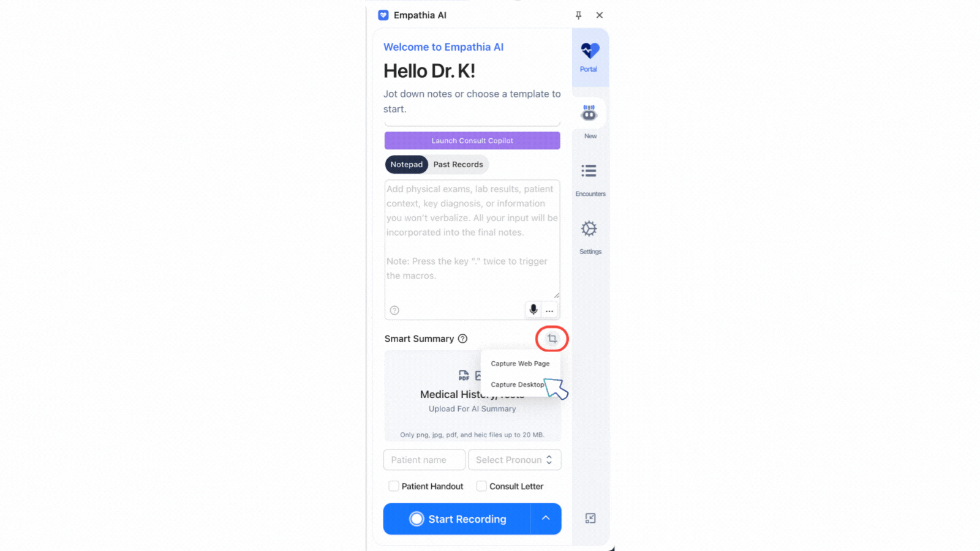Click the screen capture crop icon
The height and width of the screenshot is (551, 980).
pyautogui.click(x=552, y=339)
